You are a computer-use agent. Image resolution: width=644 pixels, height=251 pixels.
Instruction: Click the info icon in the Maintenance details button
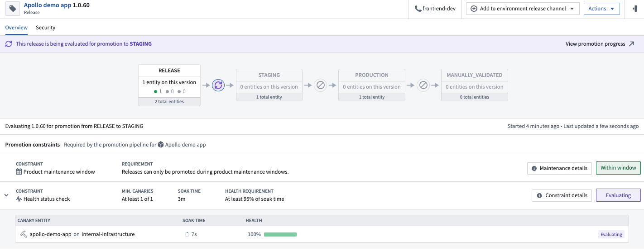point(535,168)
